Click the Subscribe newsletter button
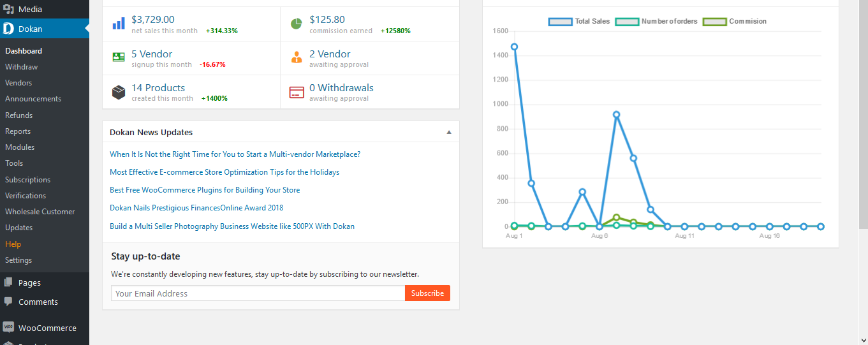868x345 pixels. tap(427, 293)
